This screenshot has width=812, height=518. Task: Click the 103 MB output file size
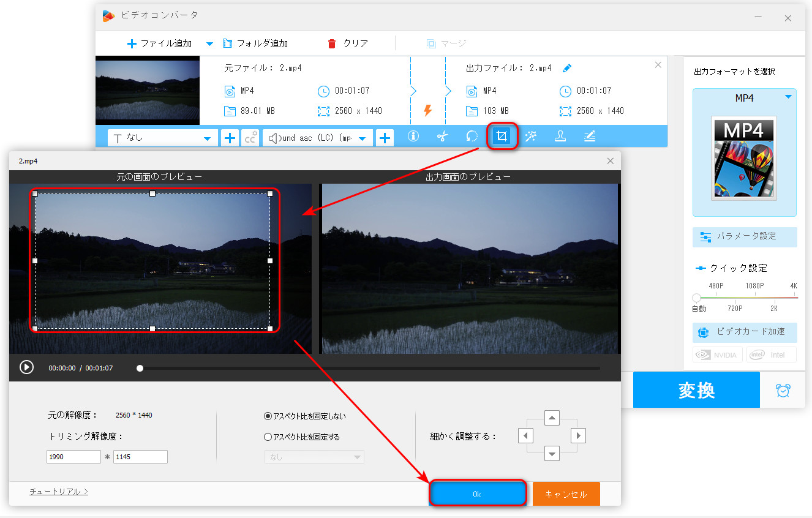pos(496,111)
